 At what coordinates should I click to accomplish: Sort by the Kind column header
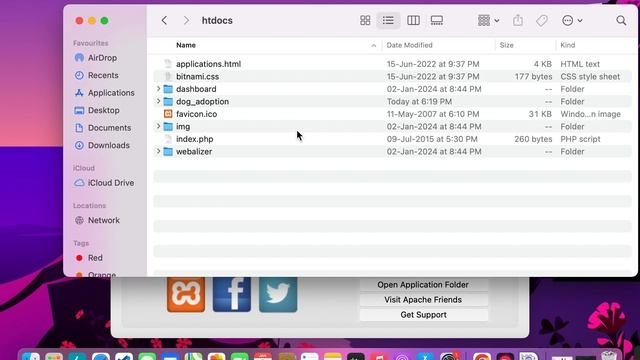point(568,45)
